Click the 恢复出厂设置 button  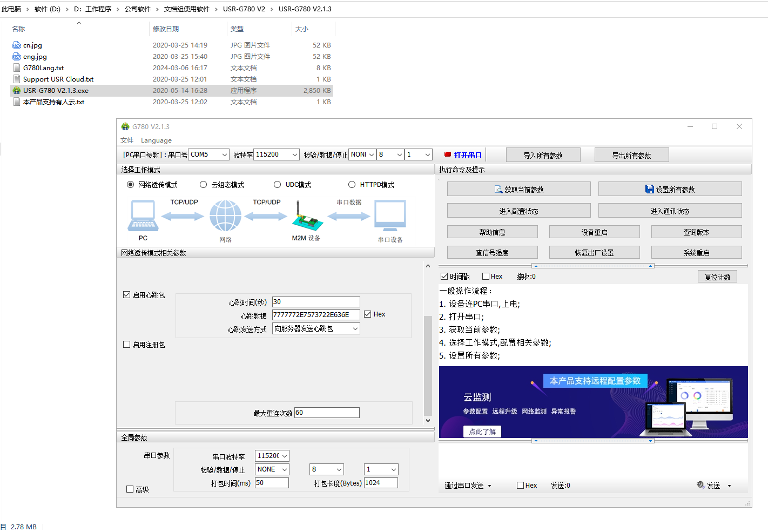[594, 253]
